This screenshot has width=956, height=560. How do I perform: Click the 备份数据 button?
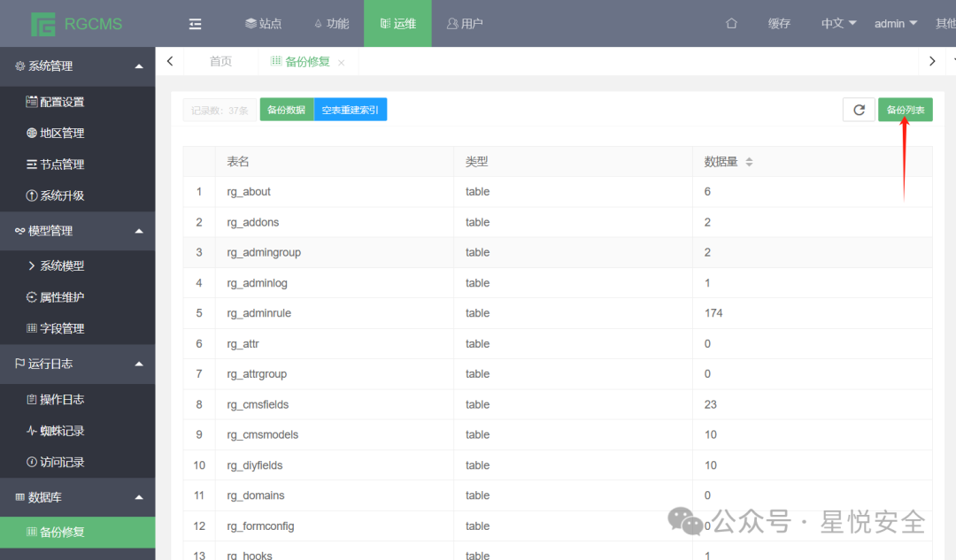point(287,110)
